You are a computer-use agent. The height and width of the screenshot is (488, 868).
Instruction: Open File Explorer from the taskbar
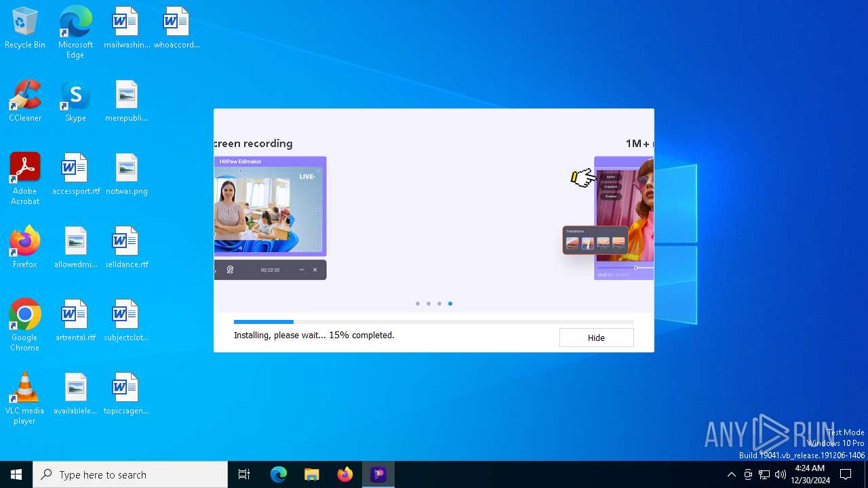[x=312, y=474]
